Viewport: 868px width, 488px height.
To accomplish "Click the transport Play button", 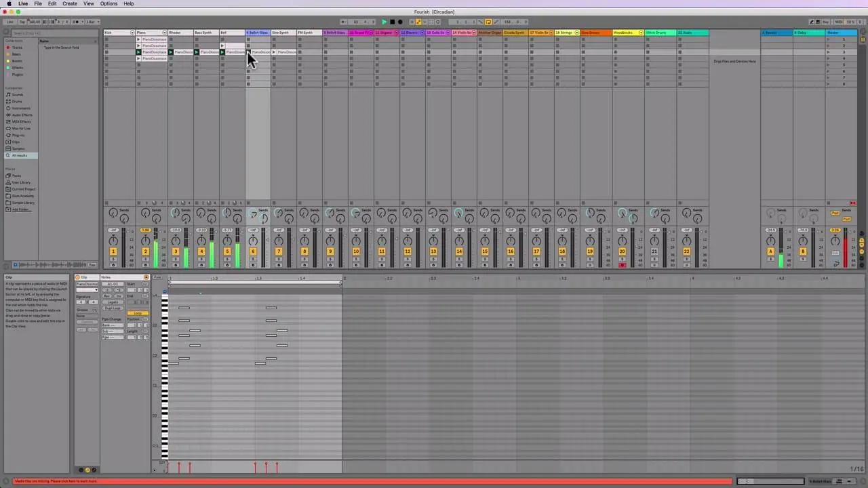I will 384,22.
